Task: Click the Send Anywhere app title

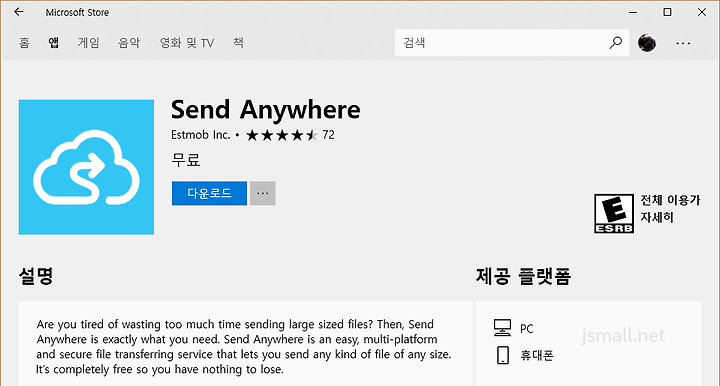Action: pos(265,110)
